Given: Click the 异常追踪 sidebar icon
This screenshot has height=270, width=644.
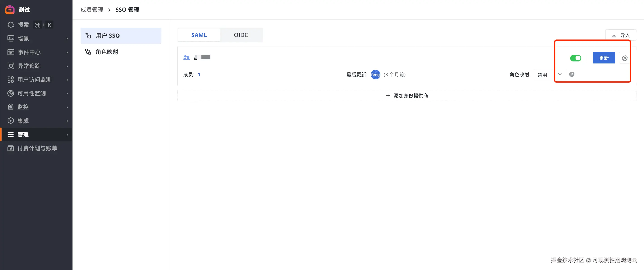Looking at the screenshot, I should pyautogui.click(x=11, y=66).
